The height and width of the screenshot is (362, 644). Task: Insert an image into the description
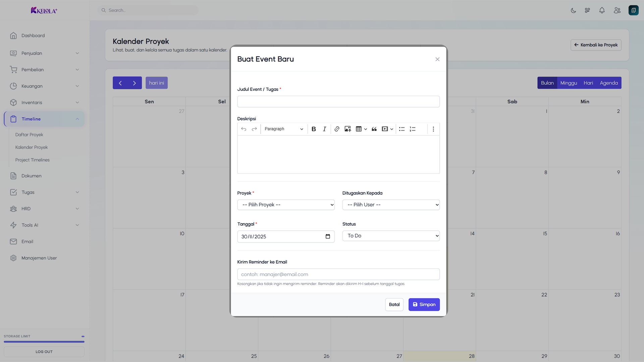tap(347, 129)
